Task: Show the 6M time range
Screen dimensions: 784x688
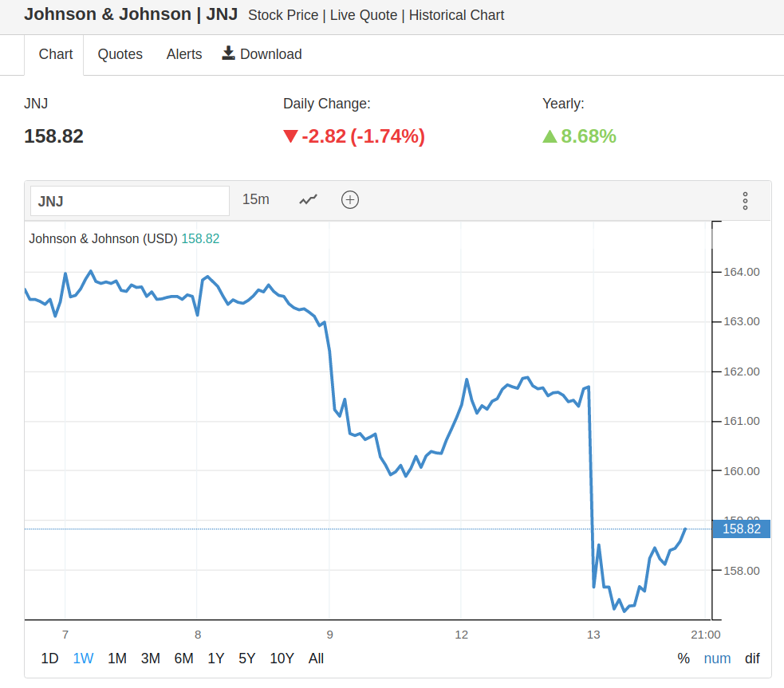Action: 184,659
